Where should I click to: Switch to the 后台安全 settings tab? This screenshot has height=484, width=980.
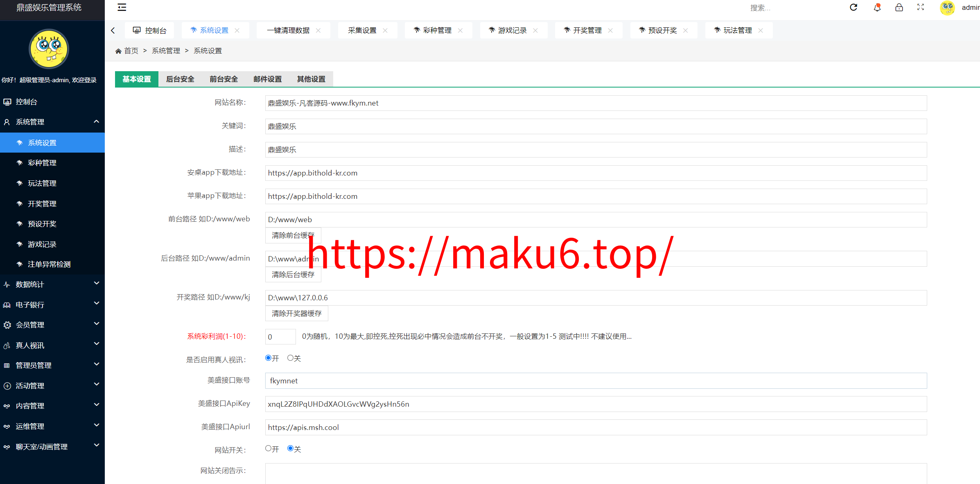click(180, 79)
